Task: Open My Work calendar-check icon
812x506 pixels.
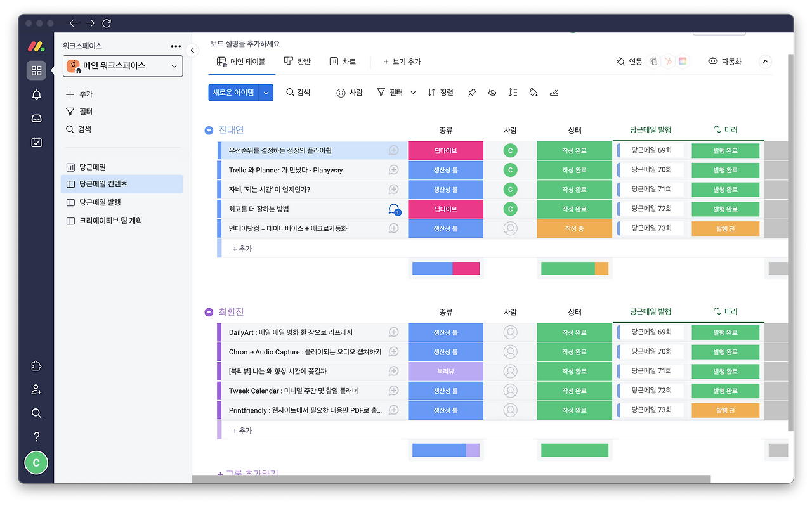Action: 36,142
